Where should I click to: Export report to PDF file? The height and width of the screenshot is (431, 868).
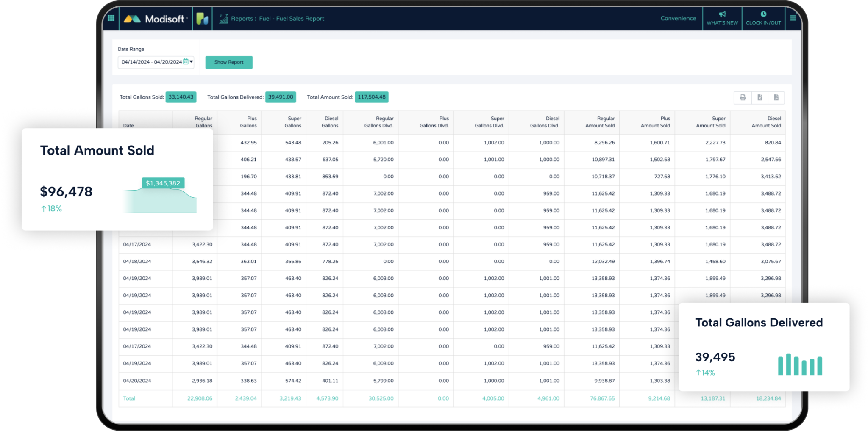[x=776, y=98]
